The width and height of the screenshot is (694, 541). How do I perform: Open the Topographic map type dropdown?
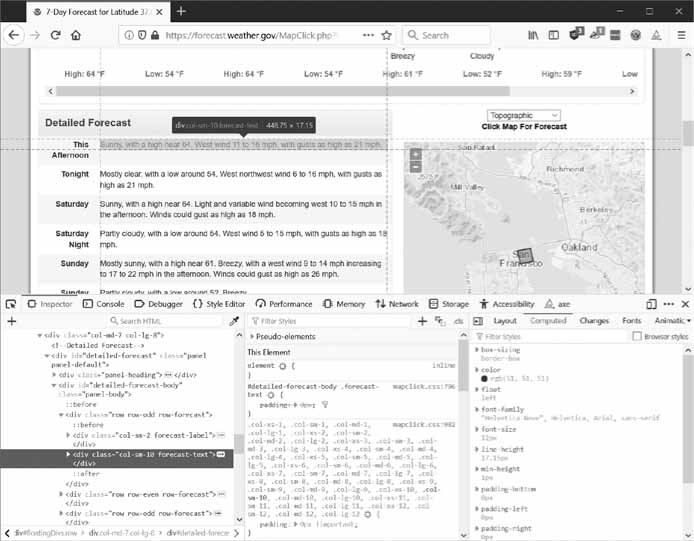tap(524, 115)
